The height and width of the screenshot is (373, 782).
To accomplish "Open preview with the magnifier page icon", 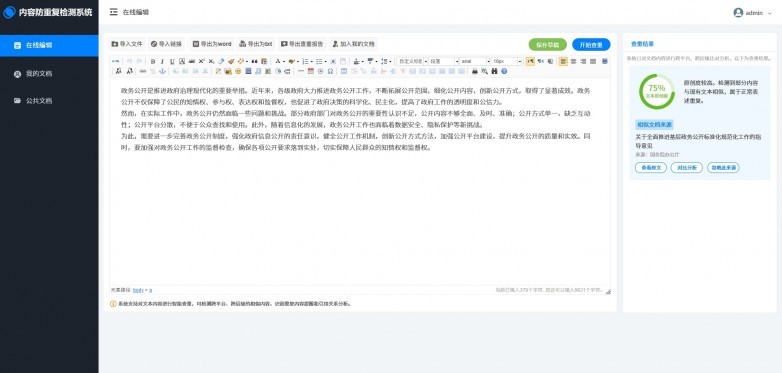I will point(485,71).
